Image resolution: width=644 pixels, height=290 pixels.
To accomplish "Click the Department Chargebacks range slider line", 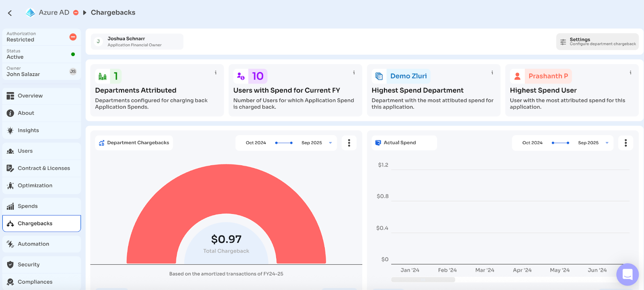I will click(x=284, y=143).
